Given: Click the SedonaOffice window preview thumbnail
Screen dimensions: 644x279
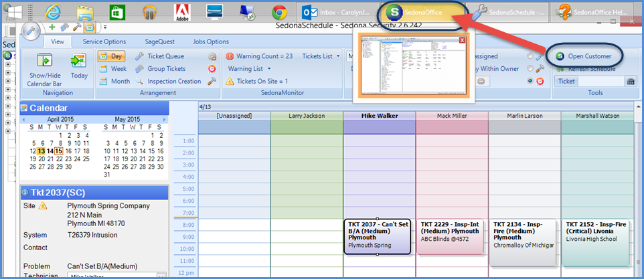Looking at the screenshot, I should click(413, 66).
